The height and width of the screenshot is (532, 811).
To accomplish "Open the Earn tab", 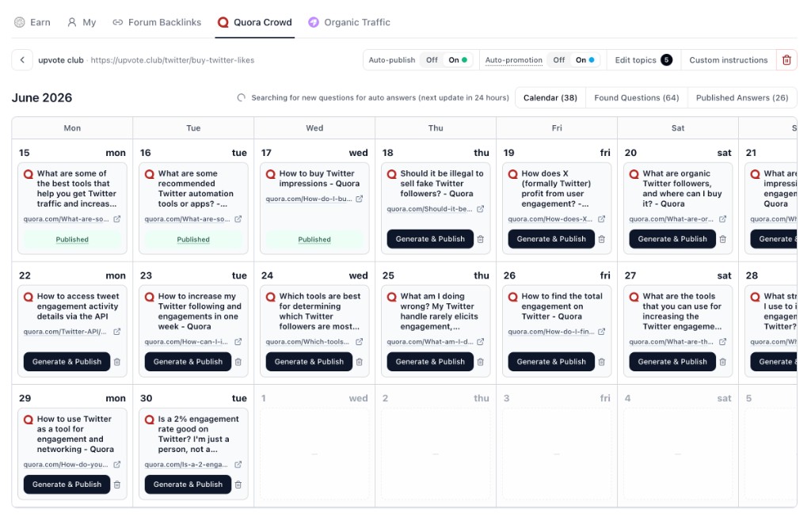I will [x=32, y=22].
